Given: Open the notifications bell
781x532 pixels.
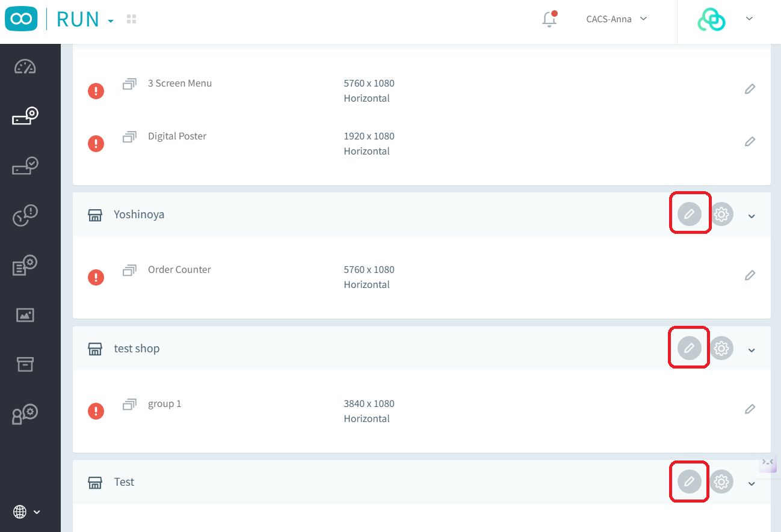Looking at the screenshot, I should pyautogui.click(x=549, y=19).
